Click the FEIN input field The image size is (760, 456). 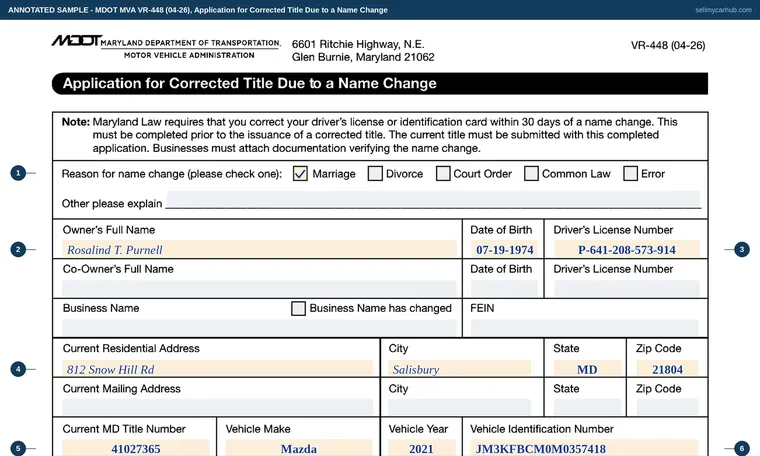pyautogui.click(x=585, y=328)
